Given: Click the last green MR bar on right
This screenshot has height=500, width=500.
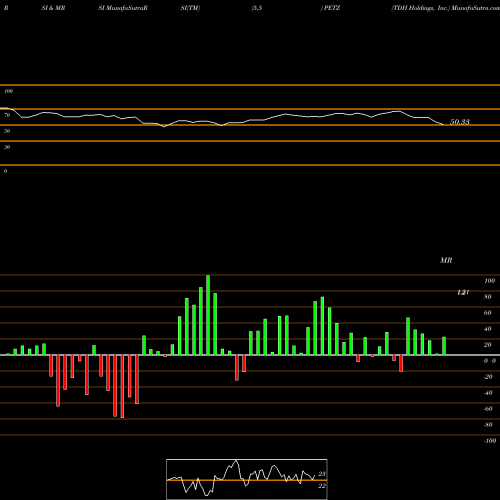Looking at the screenshot, I should 444,346.
